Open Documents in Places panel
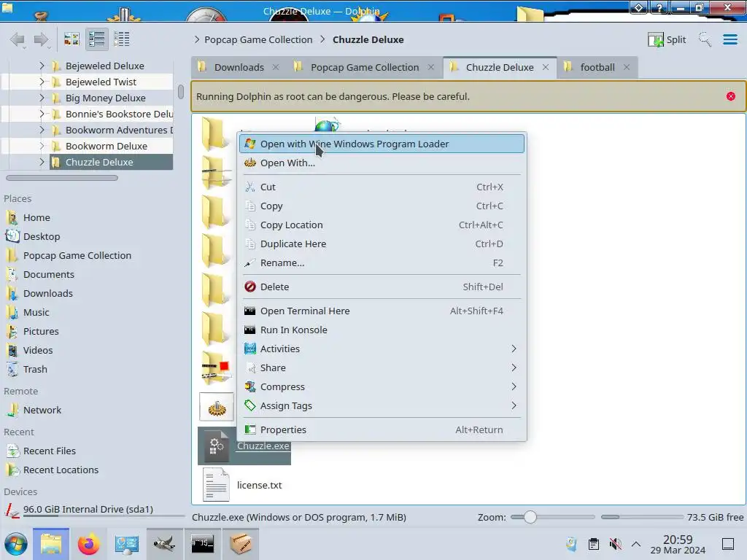747x560 pixels. pos(49,275)
